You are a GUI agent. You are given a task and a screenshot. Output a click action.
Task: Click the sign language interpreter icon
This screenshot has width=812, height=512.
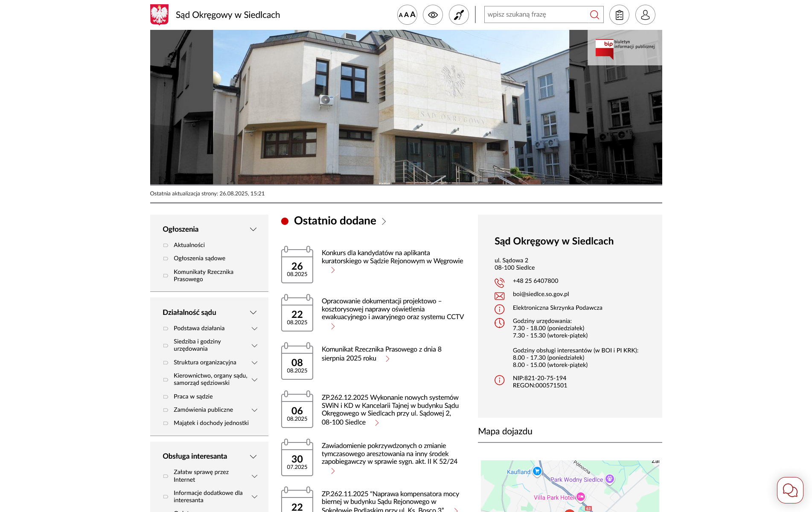coord(459,15)
